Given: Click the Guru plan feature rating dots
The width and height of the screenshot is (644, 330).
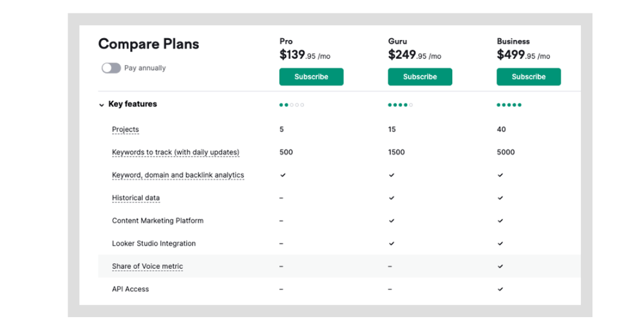Looking at the screenshot, I should [400, 105].
